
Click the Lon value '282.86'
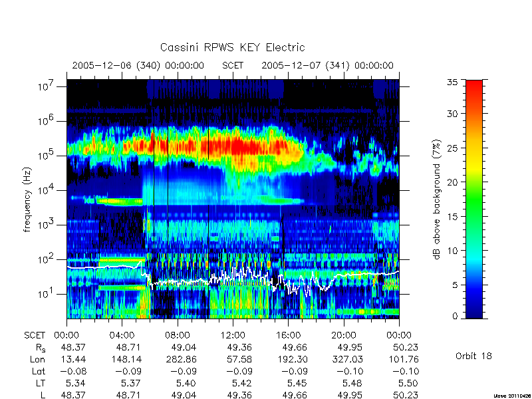click(182, 359)
